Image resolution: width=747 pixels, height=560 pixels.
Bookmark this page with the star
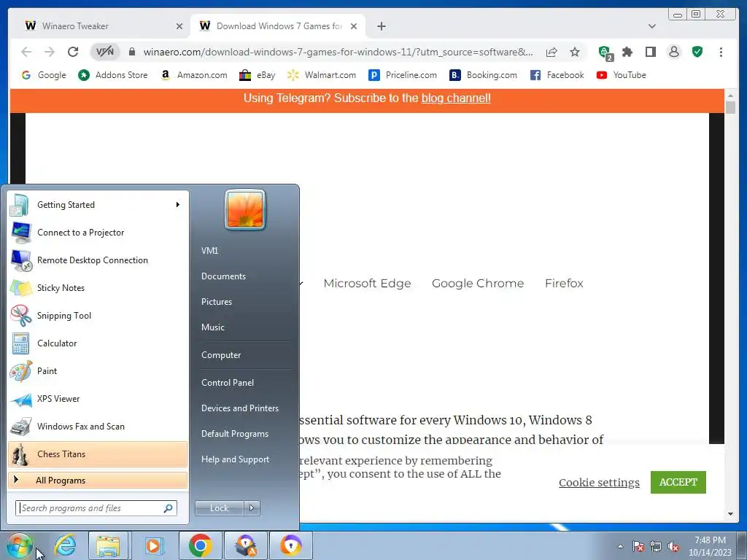(575, 52)
